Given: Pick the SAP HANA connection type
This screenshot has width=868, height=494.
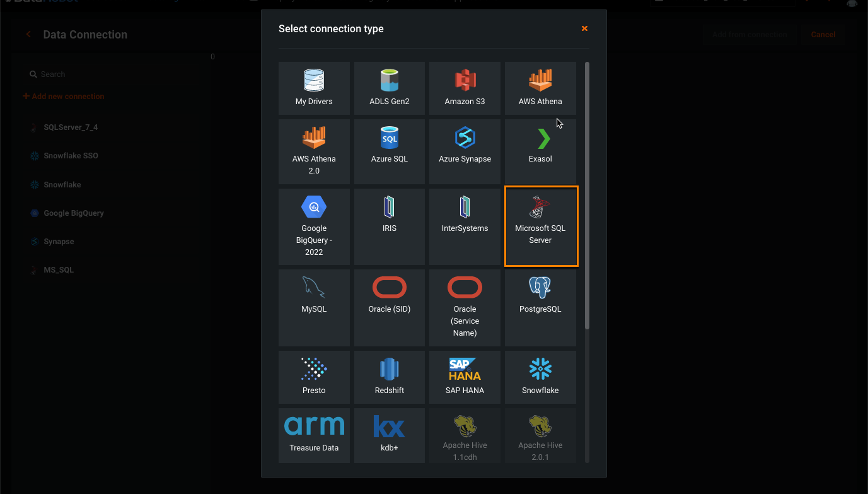Looking at the screenshot, I should pyautogui.click(x=465, y=377).
